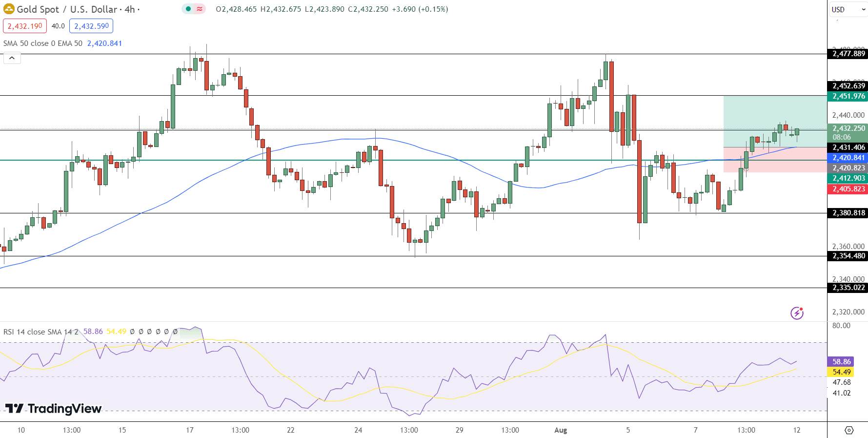Viewport: 868px width, 438px height.
Task: Select the 2,477.889 horizontal line price label
Action: tap(848, 54)
